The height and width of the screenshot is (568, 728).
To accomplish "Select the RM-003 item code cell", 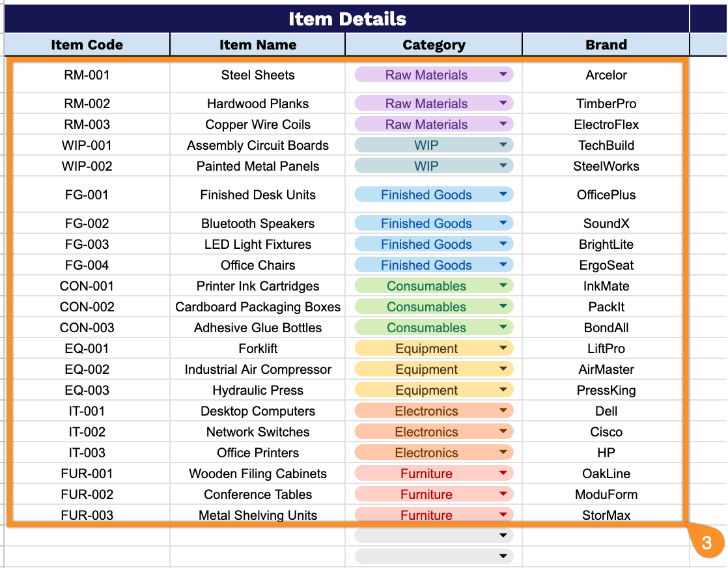I will [87, 124].
